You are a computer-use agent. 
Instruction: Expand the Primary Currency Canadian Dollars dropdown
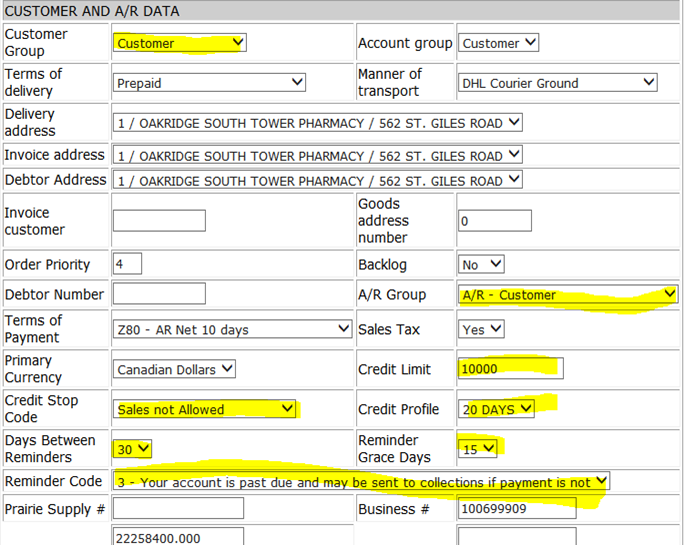click(x=174, y=369)
